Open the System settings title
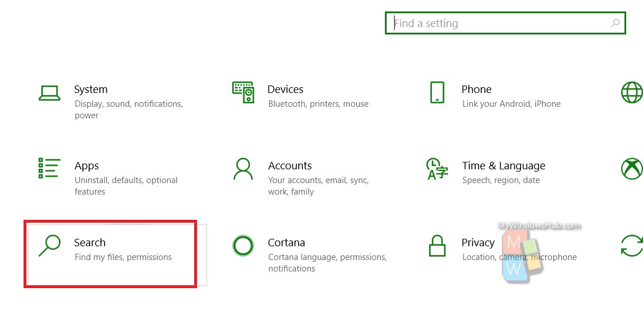Image resolution: width=644 pixels, height=322 pixels. 91,90
